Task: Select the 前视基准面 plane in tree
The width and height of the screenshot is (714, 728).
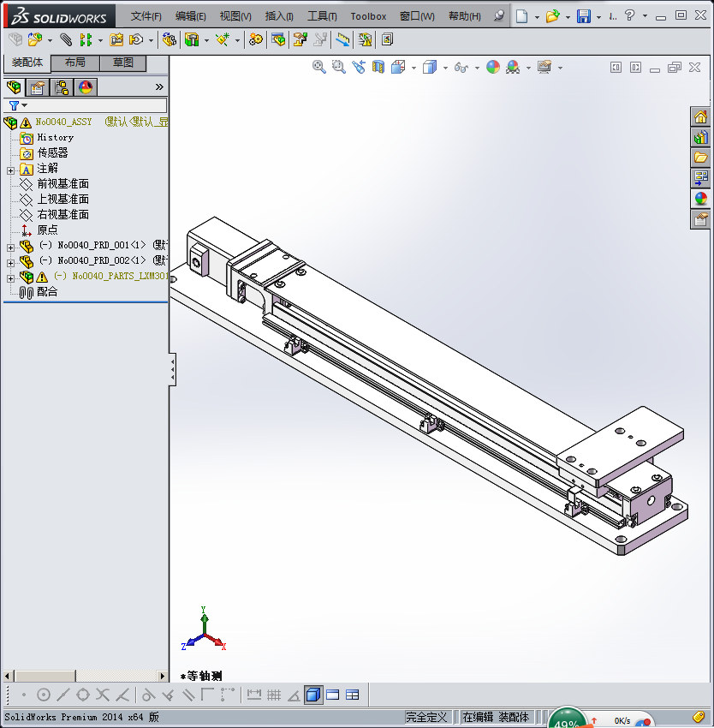Action: [63, 184]
